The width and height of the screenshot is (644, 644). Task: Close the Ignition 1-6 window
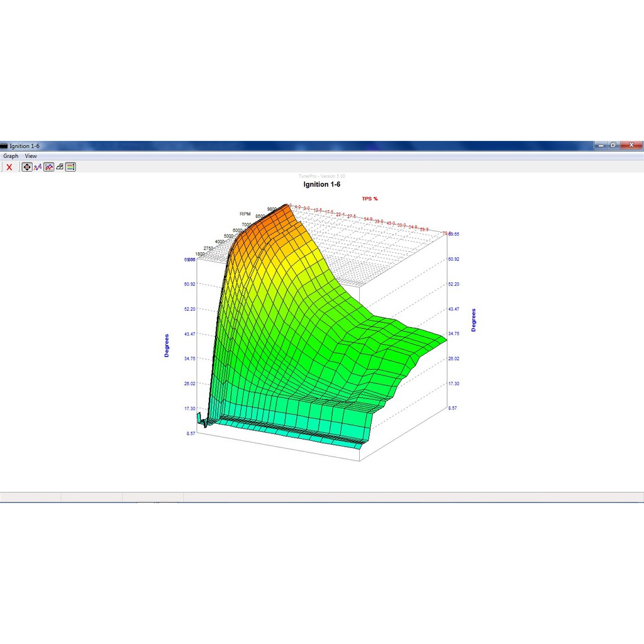630,145
